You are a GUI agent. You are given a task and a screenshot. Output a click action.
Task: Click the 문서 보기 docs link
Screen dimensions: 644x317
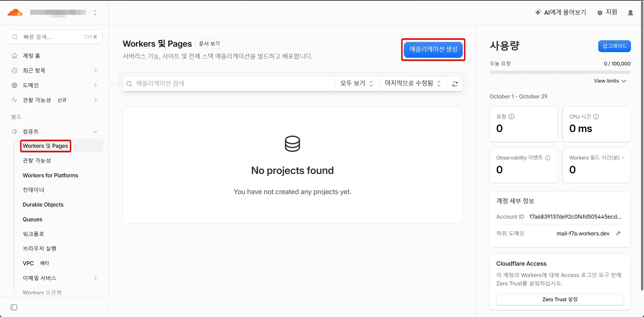[x=209, y=44]
